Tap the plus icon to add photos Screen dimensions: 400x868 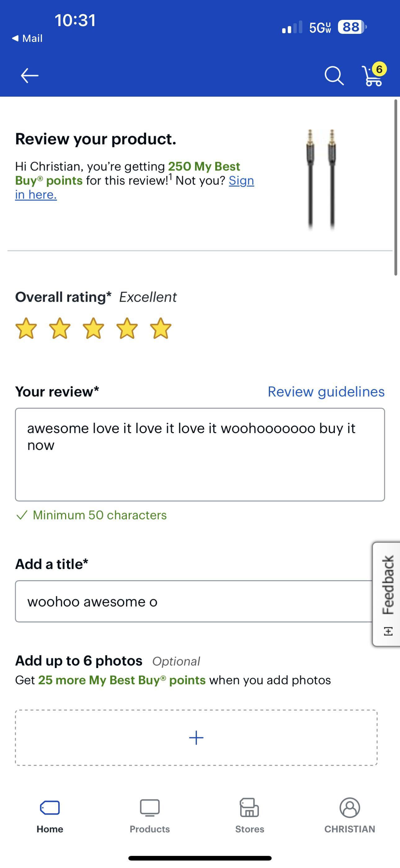(196, 738)
